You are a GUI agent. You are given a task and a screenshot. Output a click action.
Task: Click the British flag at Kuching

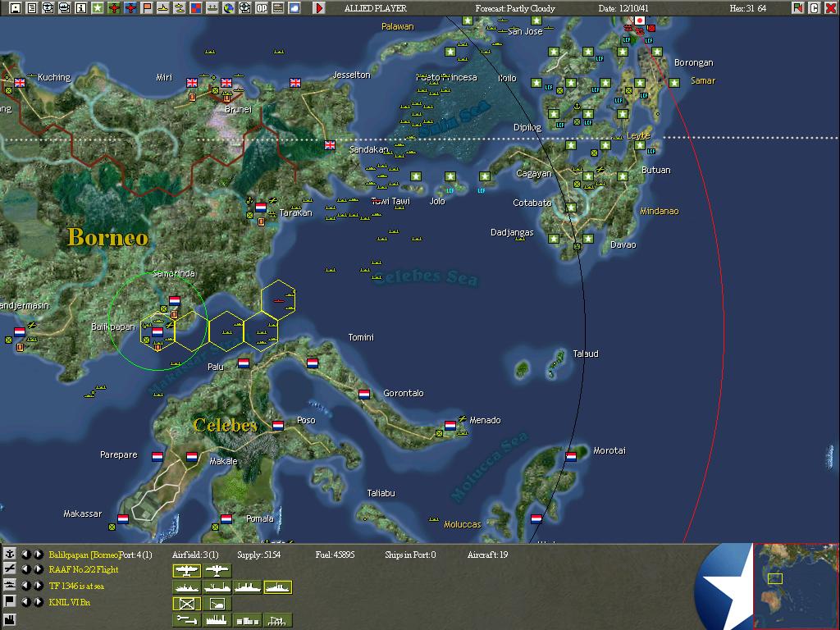(20, 83)
